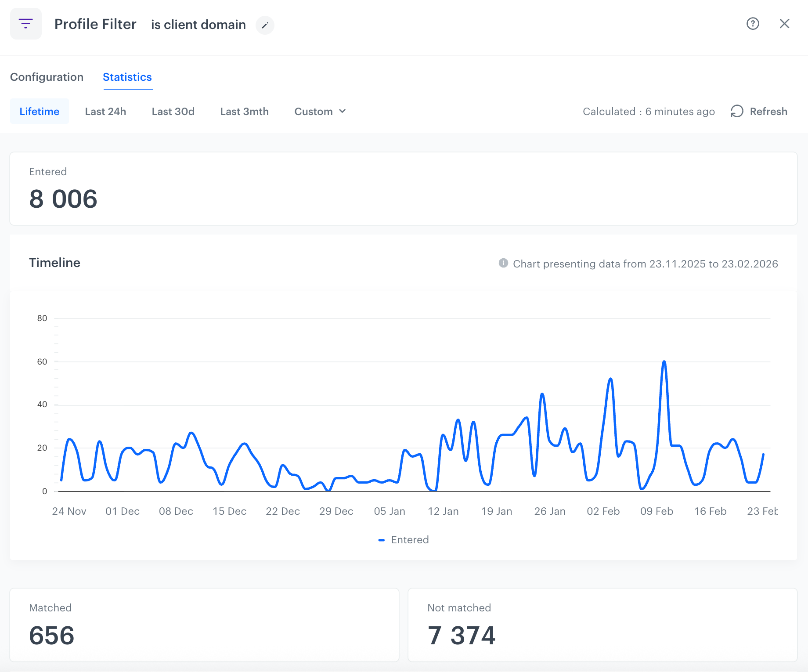The image size is (808, 672).
Task: Click the circular refresh arrow icon
Action: [x=737, y=112]
